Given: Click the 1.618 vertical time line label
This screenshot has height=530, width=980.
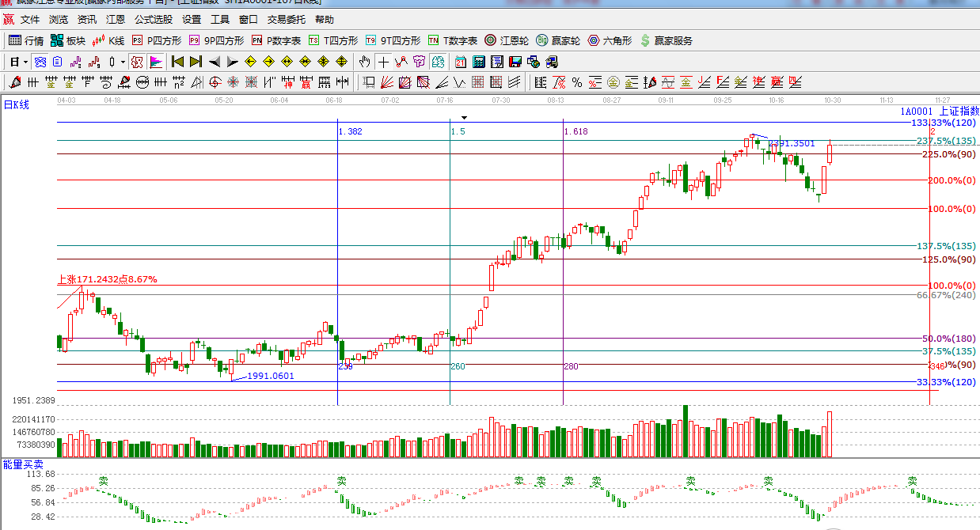Looking at the screenshot, I should pos(576,131).
